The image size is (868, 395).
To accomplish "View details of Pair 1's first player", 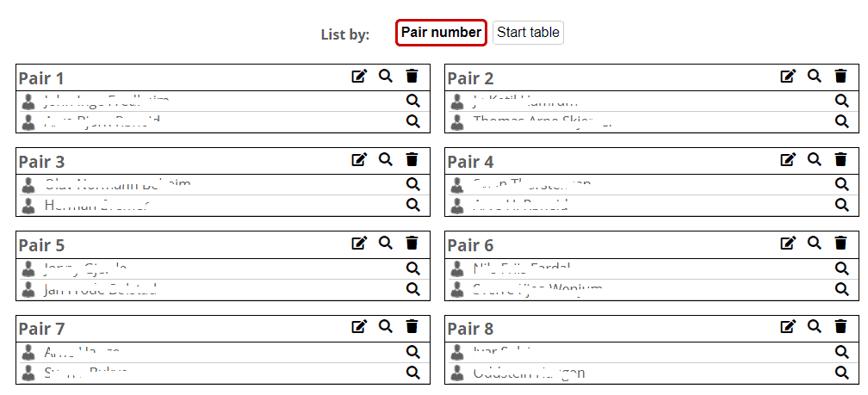I will pyautogui.click(x=412, y=102).
